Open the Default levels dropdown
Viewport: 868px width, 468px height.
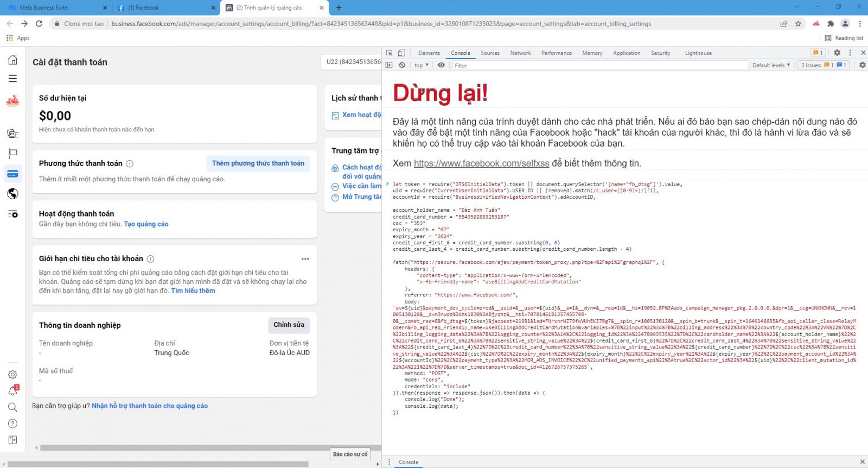coord(771,65)
